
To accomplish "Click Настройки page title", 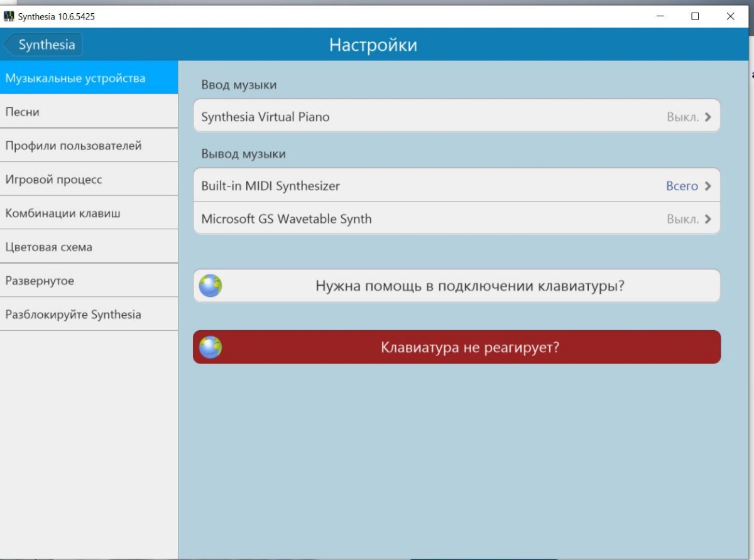I will (x=373, y=45).
